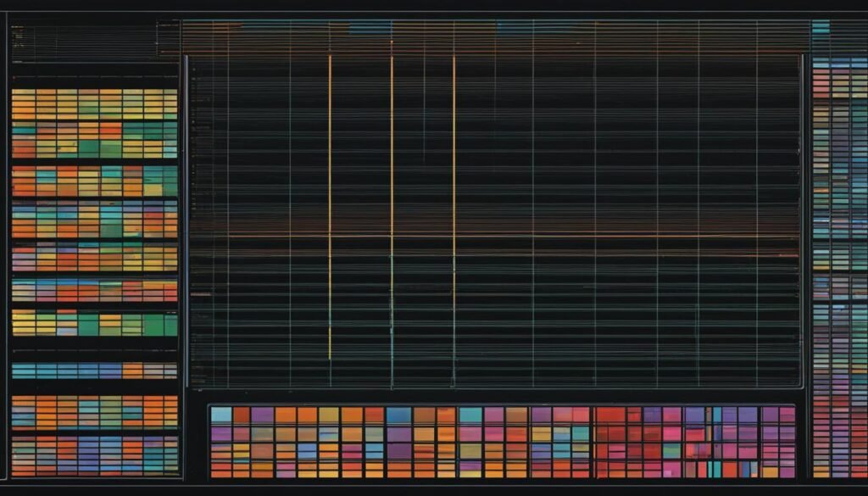Select the purple third swatch in bottom palette
868x496 pixels.
tap(263, 415)
